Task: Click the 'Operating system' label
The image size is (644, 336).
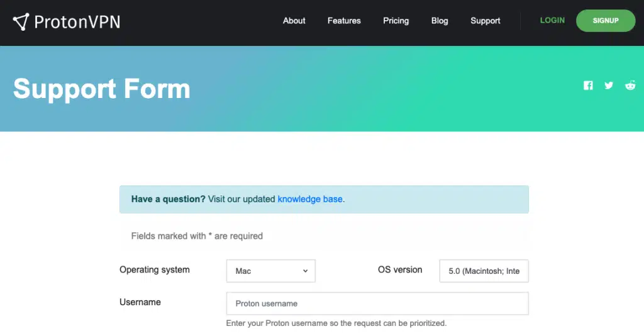Action: click(x=155, y=269)
